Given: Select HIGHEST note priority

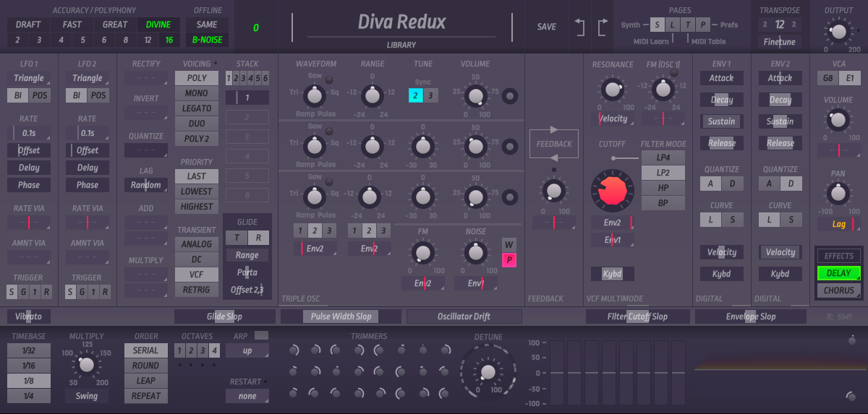Looking at the screenshot, I should [x=196, y=207].
